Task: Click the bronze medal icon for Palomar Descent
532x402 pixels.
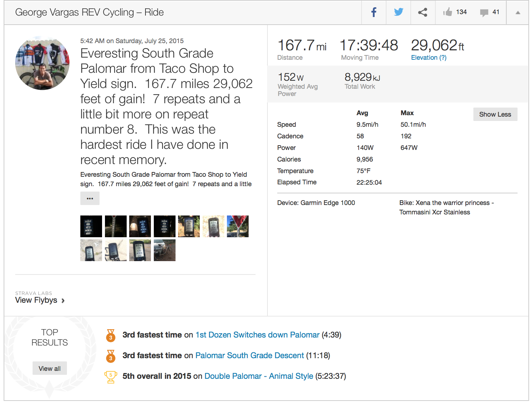Action: pyautogui.click(x=111, y=356)
